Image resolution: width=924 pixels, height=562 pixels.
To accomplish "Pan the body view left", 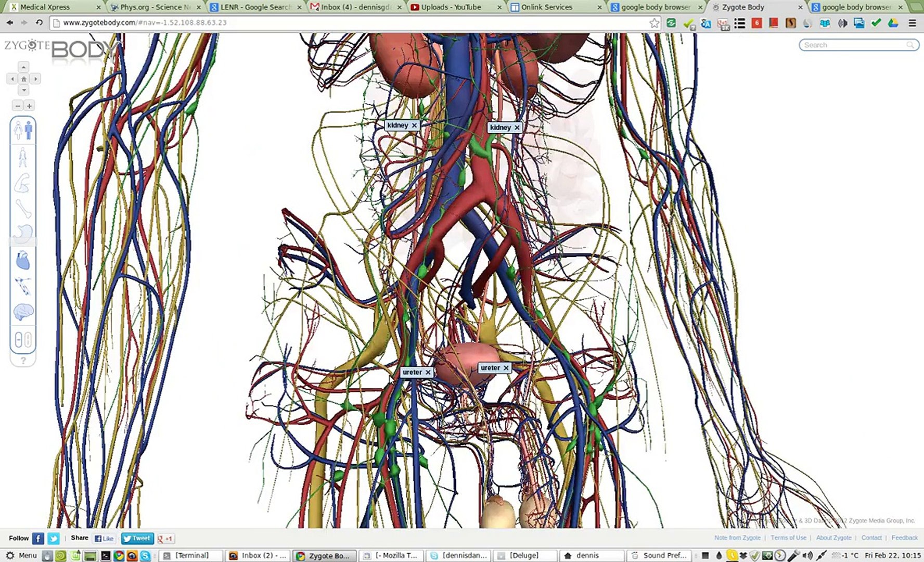I will [x=12, y=79].
